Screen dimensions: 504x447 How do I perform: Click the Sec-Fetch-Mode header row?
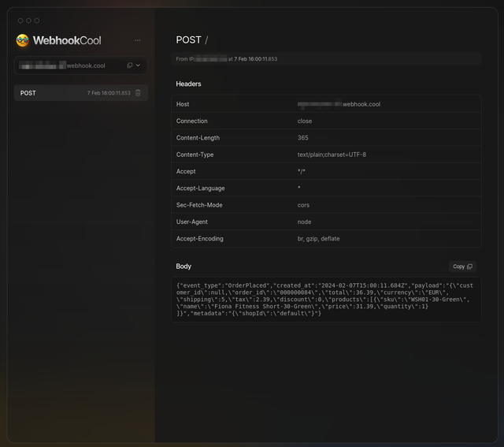coord(325,205)
